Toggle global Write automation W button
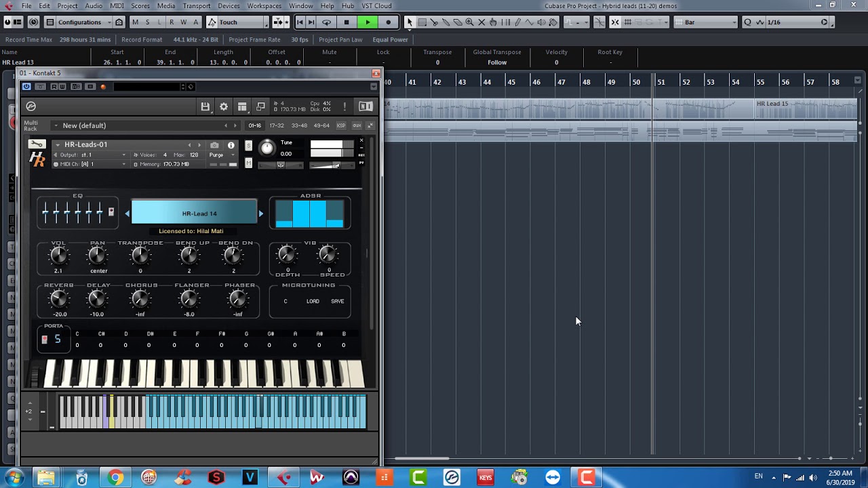Viewport: 868px width, 488px height. (184, 22)
